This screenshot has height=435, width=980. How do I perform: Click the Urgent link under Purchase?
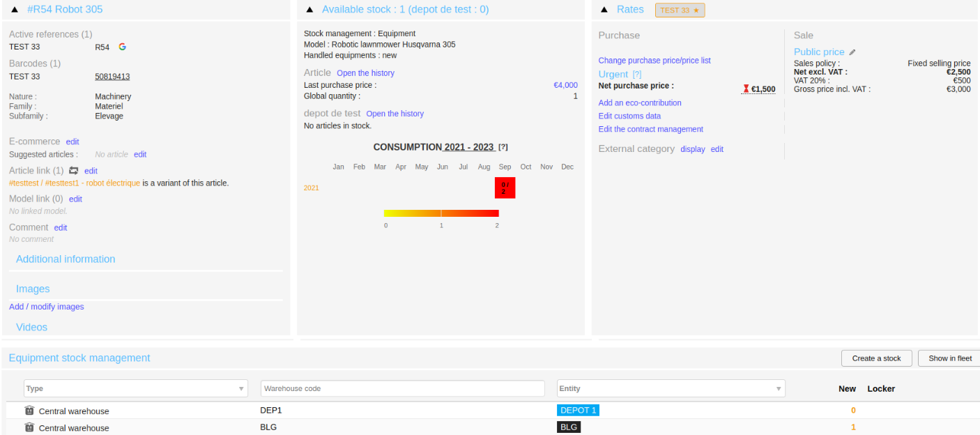[x=613, y=75]
